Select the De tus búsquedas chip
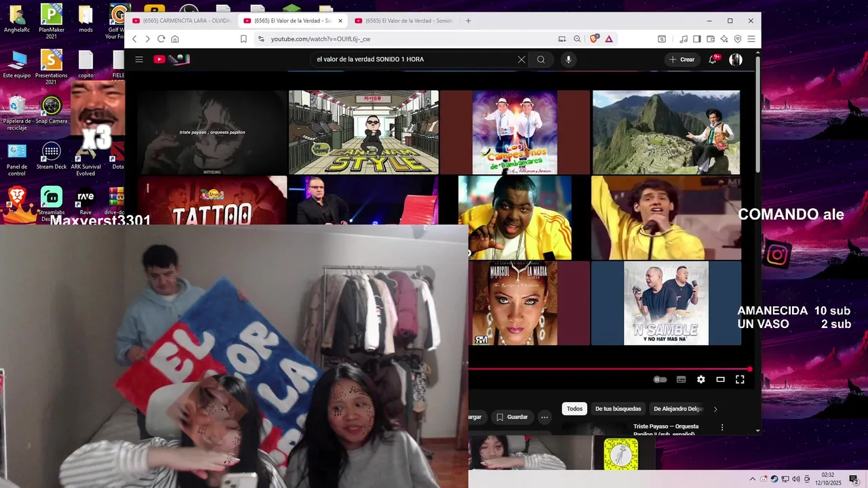 click(618, 409)
